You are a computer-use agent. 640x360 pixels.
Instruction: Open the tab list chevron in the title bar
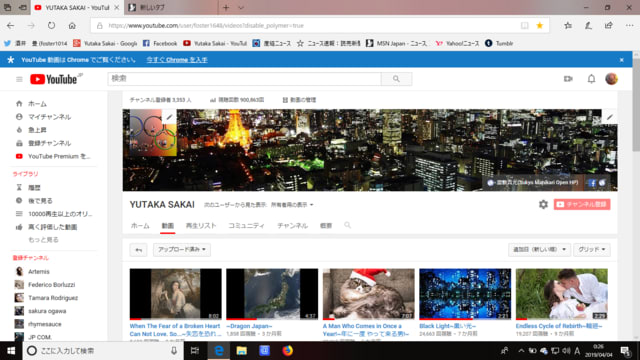pos(241,7)
